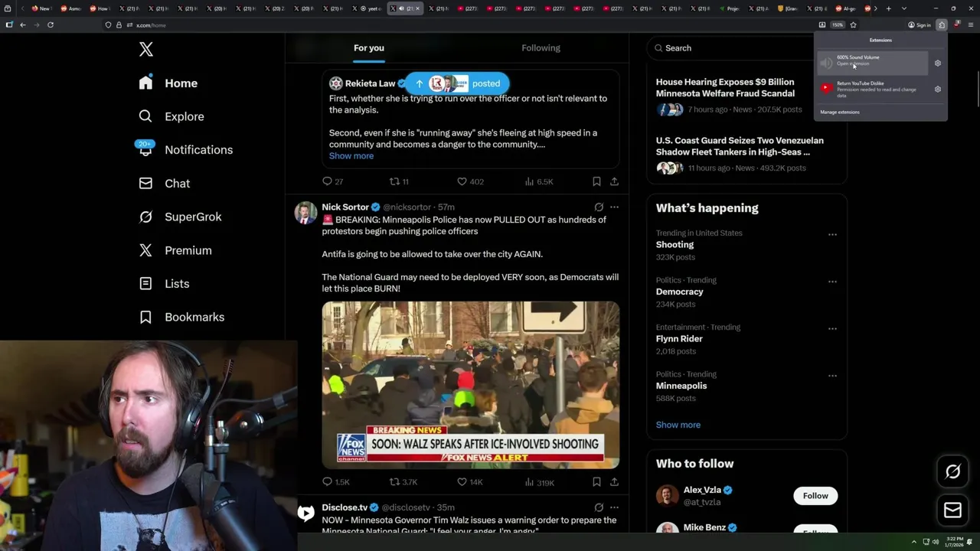980x551 pixels.
Task: View analytics of Rekieta Law post (6.5K)
Action: click(x=538, y=181)
